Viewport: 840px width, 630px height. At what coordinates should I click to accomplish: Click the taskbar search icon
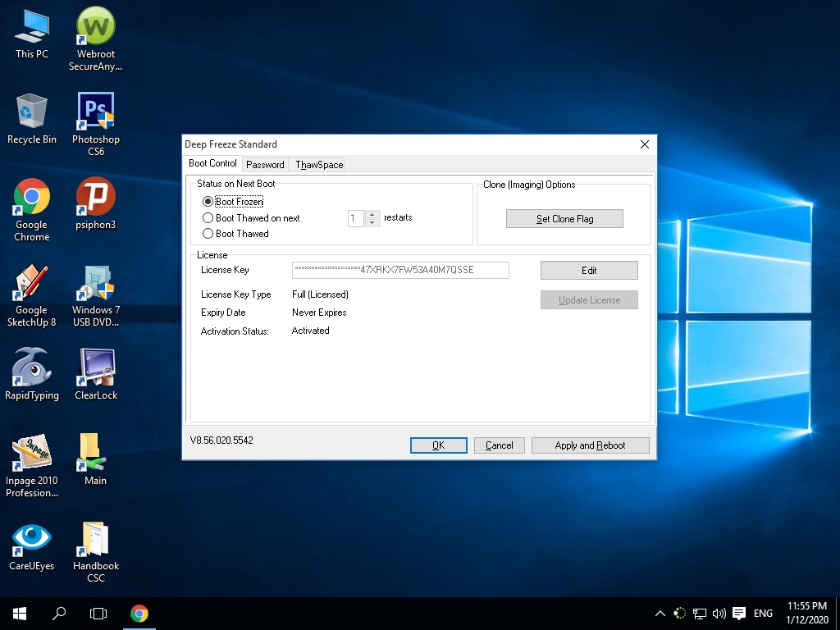tap(58, 614)
